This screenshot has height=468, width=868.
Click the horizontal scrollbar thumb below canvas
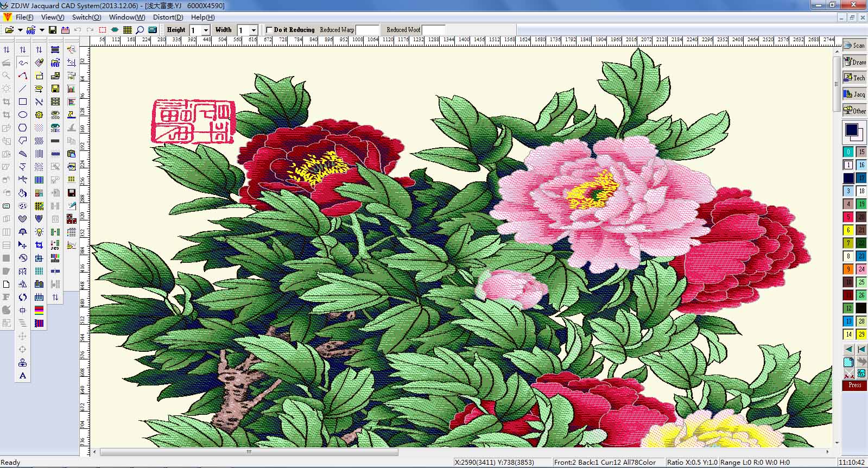[249, 452]
